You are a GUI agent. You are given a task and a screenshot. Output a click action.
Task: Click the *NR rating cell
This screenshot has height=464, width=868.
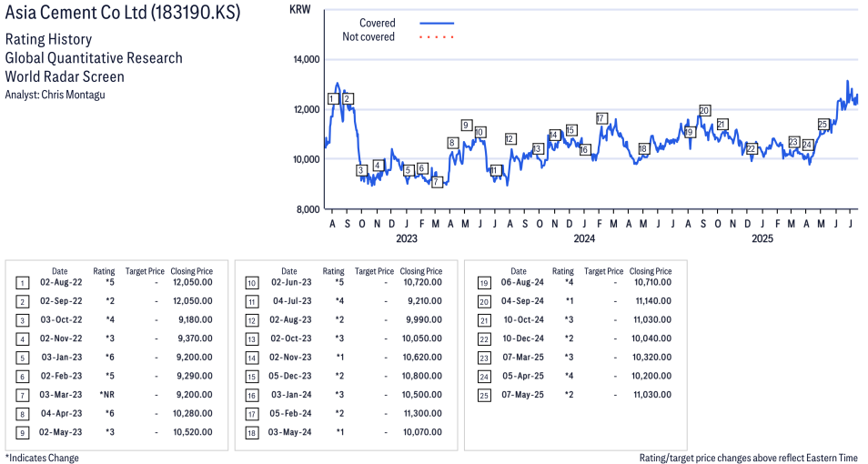click(x=107, y=395)
